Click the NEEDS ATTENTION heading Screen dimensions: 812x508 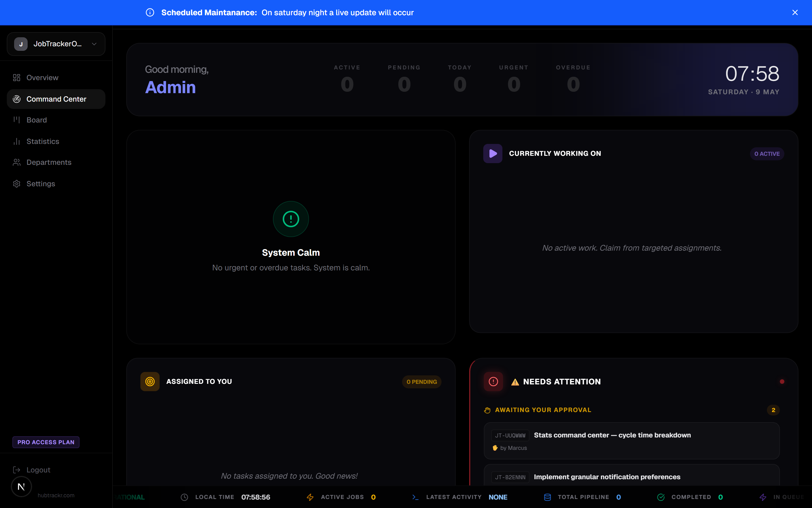pyautogui.click(x=562, y=382)
